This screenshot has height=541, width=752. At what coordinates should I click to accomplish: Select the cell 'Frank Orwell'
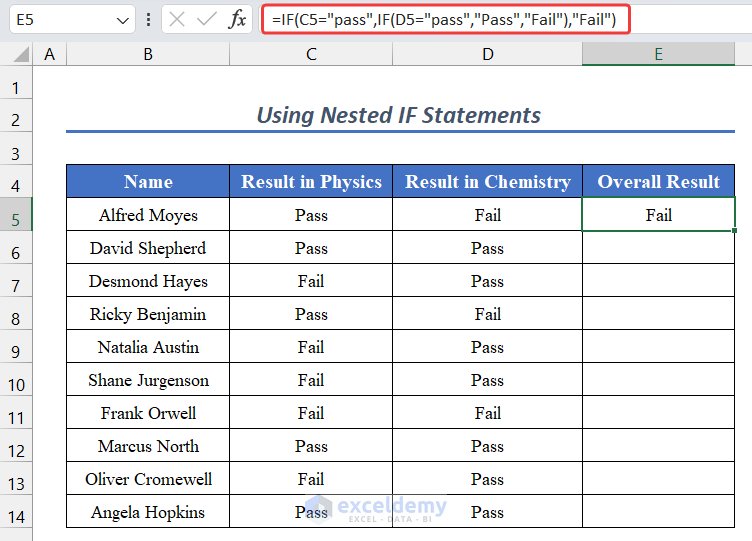[x=148, y=413]
